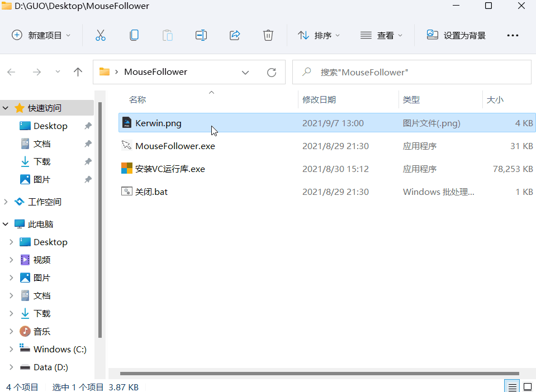Click the Copy icon in toolbar
The image size is (536, 392).
tap(134, 35)
